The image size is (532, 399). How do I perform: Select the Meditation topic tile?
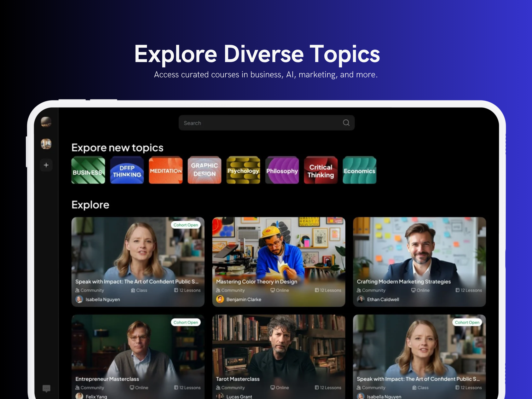point(166,170)
